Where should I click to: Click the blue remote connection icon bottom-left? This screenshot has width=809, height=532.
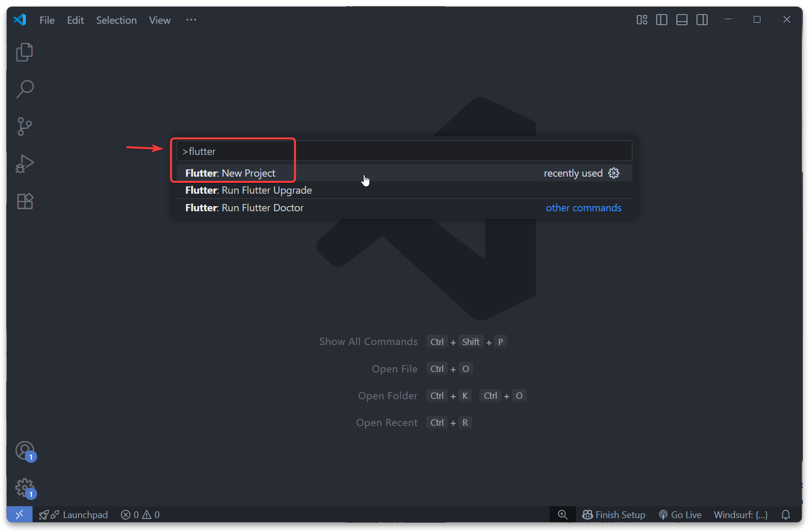click(19, 514)
